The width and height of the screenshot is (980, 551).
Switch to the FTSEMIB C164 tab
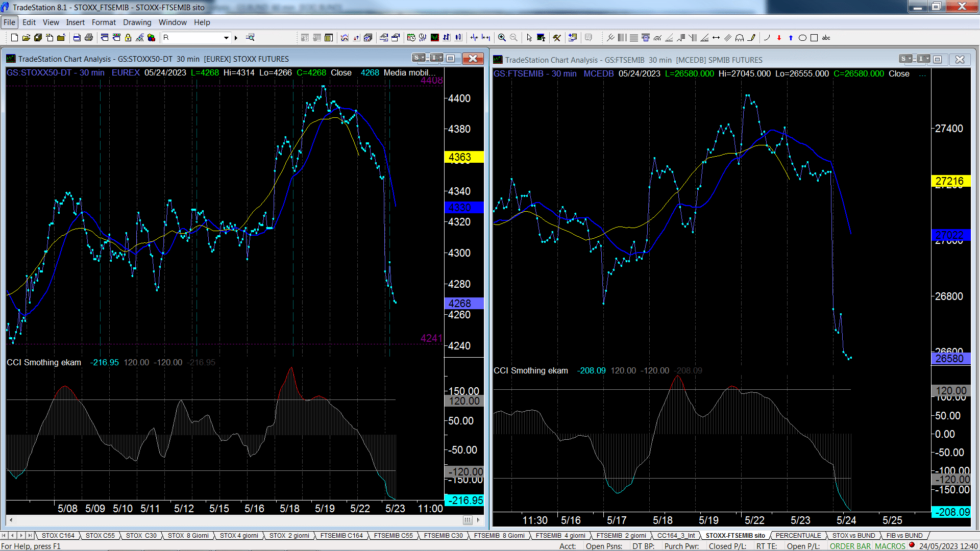341,536
